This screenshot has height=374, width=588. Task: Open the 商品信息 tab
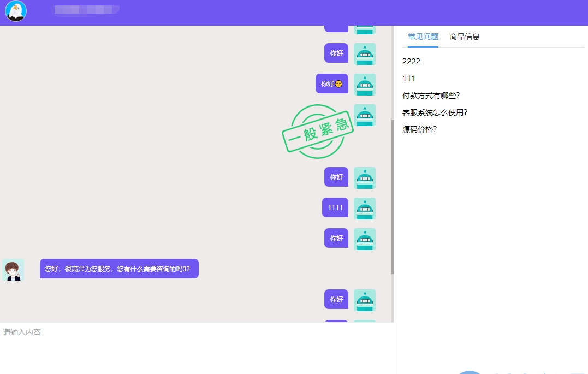464,37
